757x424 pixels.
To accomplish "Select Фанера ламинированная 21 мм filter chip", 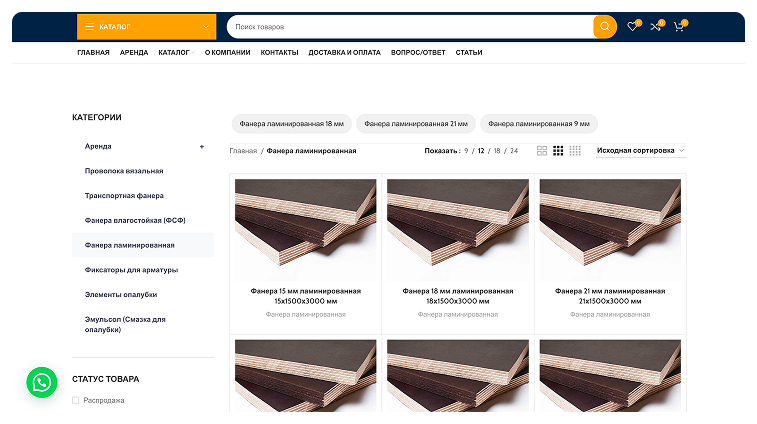I will click(x=416, y=124).
